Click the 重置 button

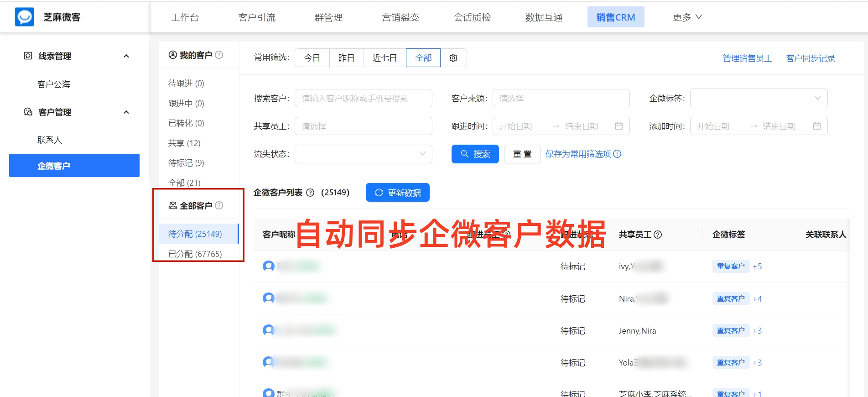(x=522, y=154)
